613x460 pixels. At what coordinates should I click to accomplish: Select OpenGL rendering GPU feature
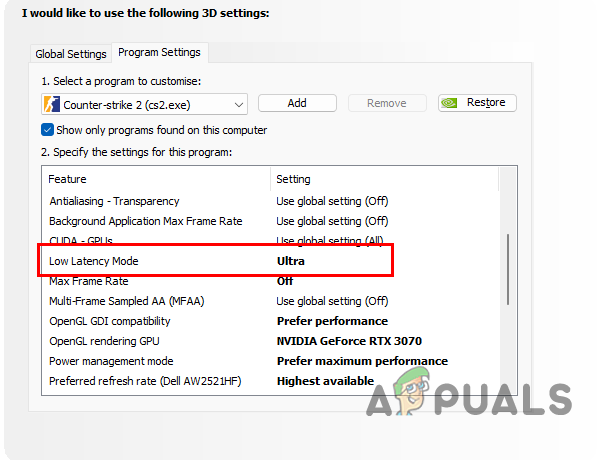pos(104,341)
